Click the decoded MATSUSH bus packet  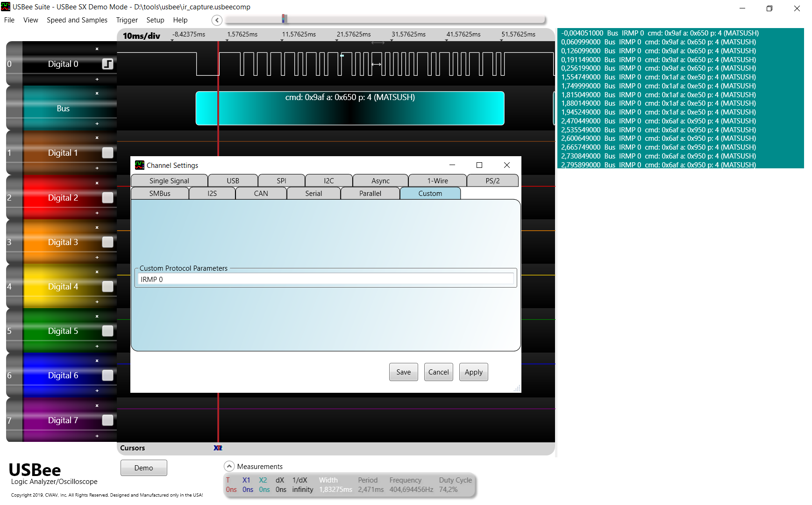click(350, 108)
